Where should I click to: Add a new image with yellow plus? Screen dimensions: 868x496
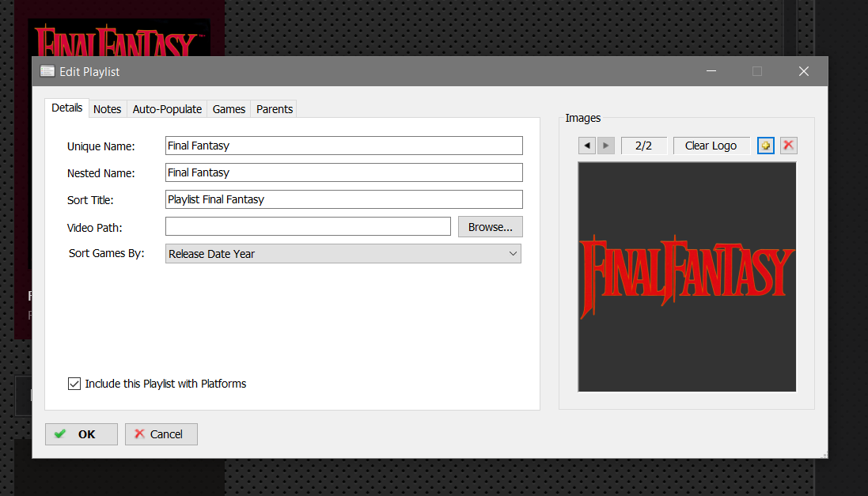click(765, 146)
